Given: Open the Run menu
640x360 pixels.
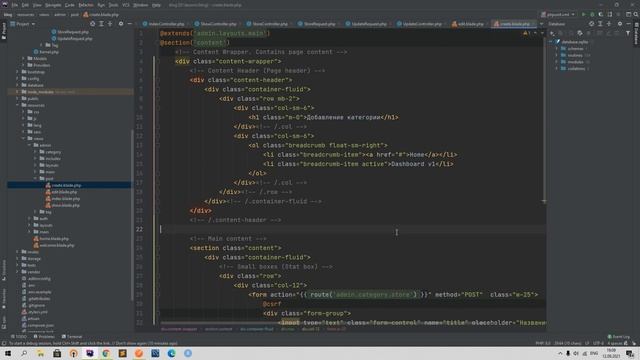Looking at the screenshot, I should pos(101,5).
